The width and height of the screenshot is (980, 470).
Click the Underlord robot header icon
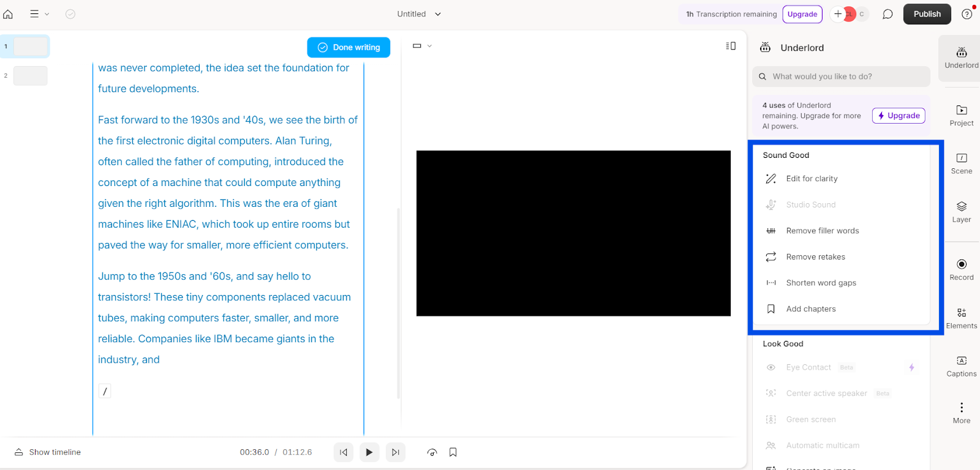(766, 48)
